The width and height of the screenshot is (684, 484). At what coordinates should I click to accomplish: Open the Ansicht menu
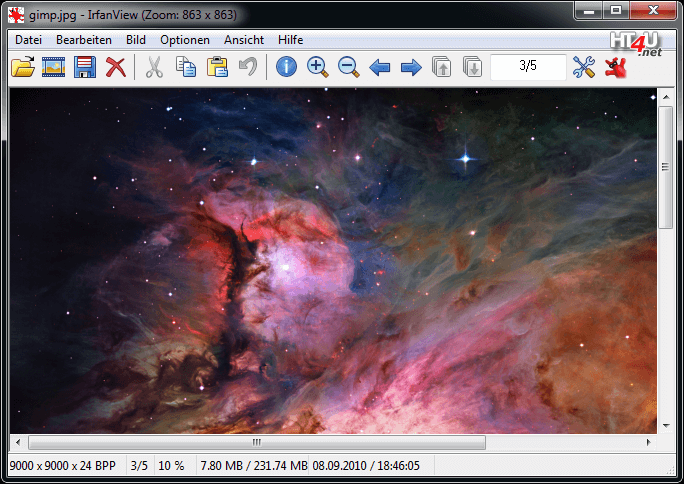[x=244, y=40]
